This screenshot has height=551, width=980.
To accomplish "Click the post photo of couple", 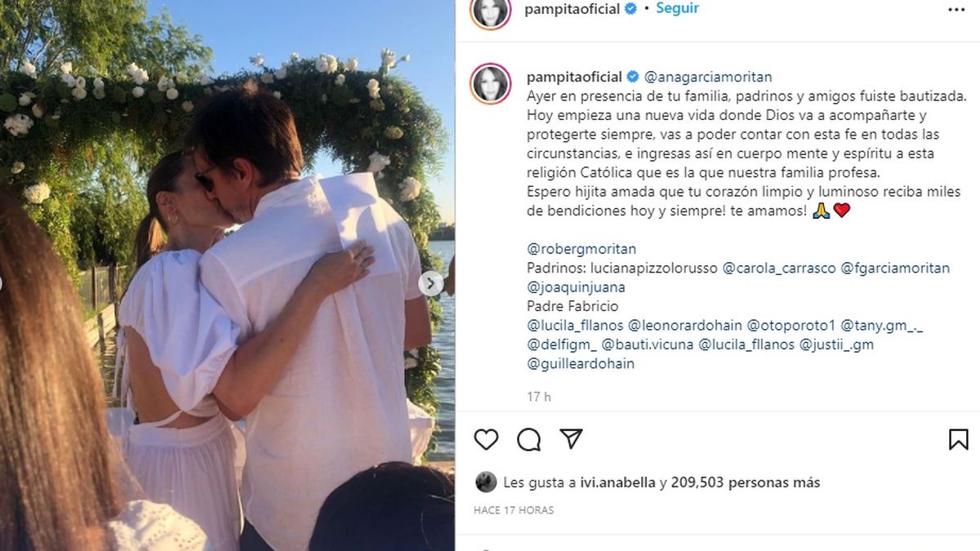I will coord(227,275).
